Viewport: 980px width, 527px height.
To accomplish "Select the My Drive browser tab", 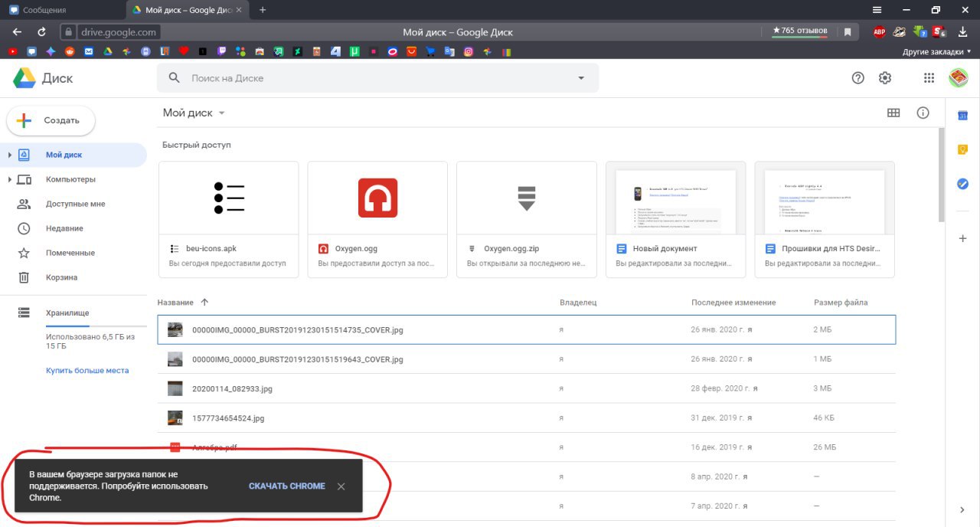I will pos(187,10).
